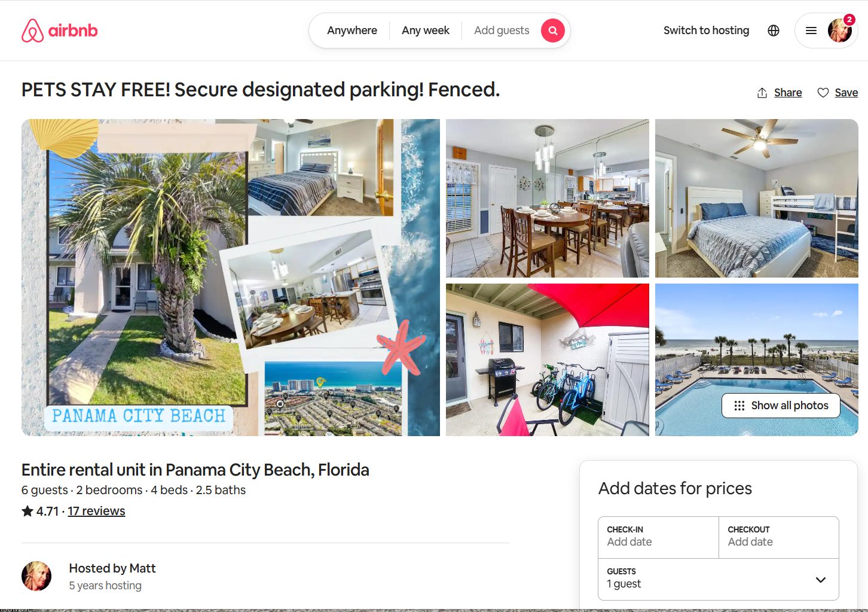
Task: Click host Matt's profile picture
Action: (x=36, y=576)
